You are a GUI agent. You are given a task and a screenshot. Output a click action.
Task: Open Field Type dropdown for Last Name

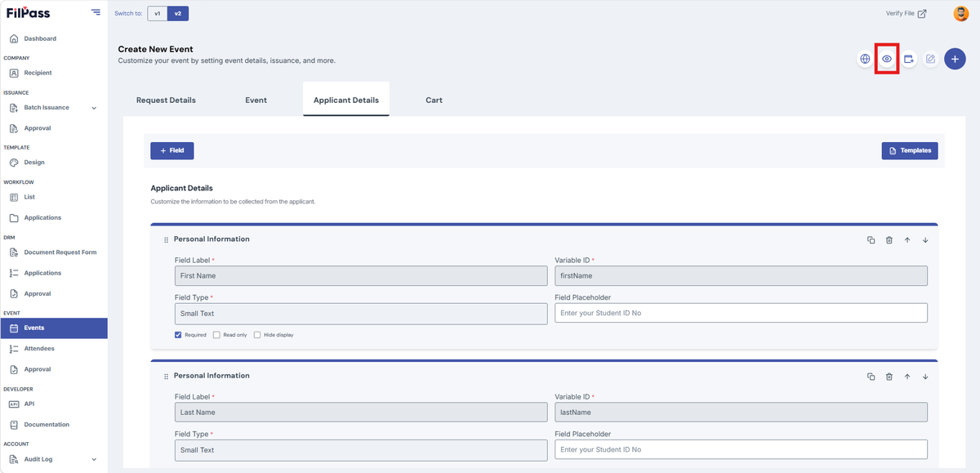361,450
